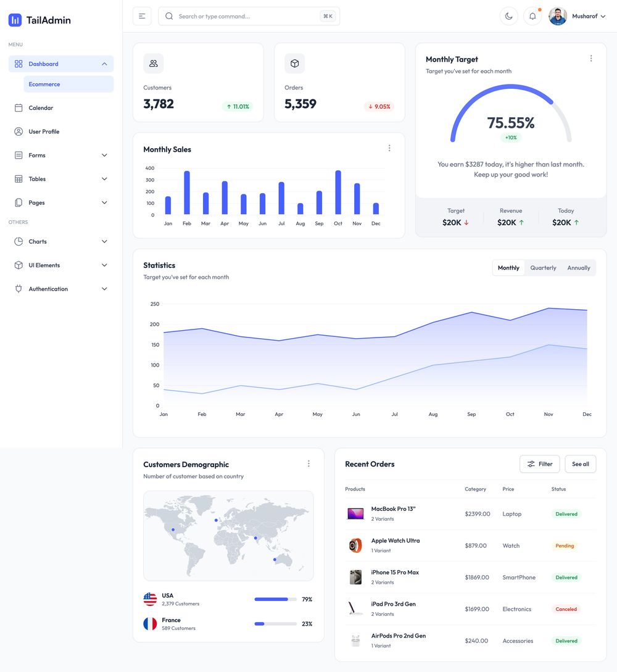Click the Filter button in Recent Orders
The width and height of the screenshot is (617, 672).
[x=540, y=464]
